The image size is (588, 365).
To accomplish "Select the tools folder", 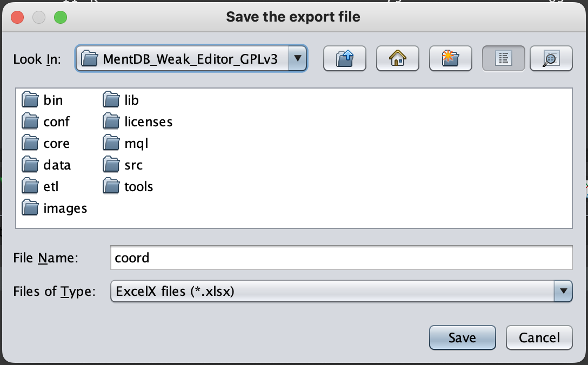I will coord(138,187).
